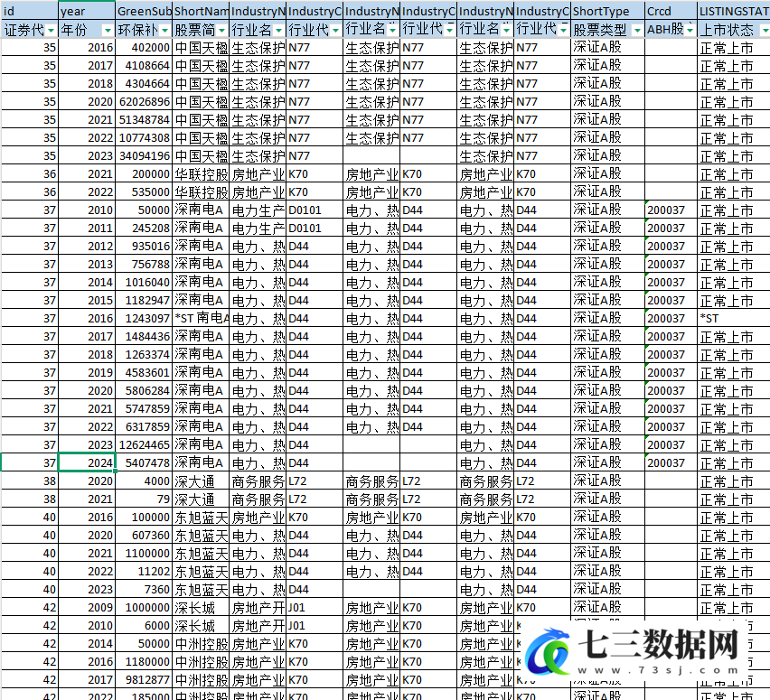The height and width of the screenshot is (700, 770).
Task: Select the cell with value 245208
Action: pos(144,229)
